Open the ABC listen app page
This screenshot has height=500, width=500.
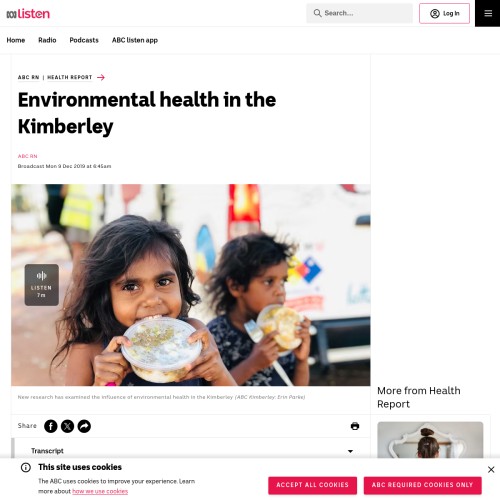[x=135, y=40]
